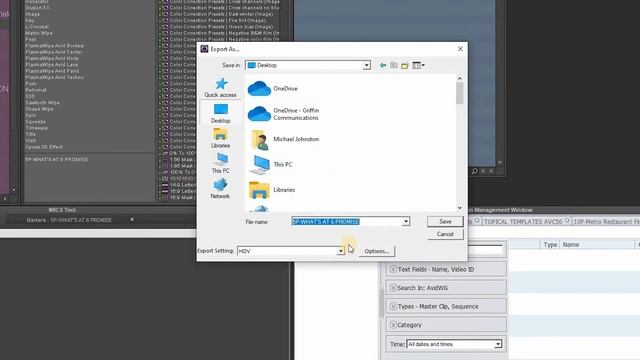Screen dimensions: 640x360
Task: Open the Save in Desktop dropdown
Action: [367, 65]
